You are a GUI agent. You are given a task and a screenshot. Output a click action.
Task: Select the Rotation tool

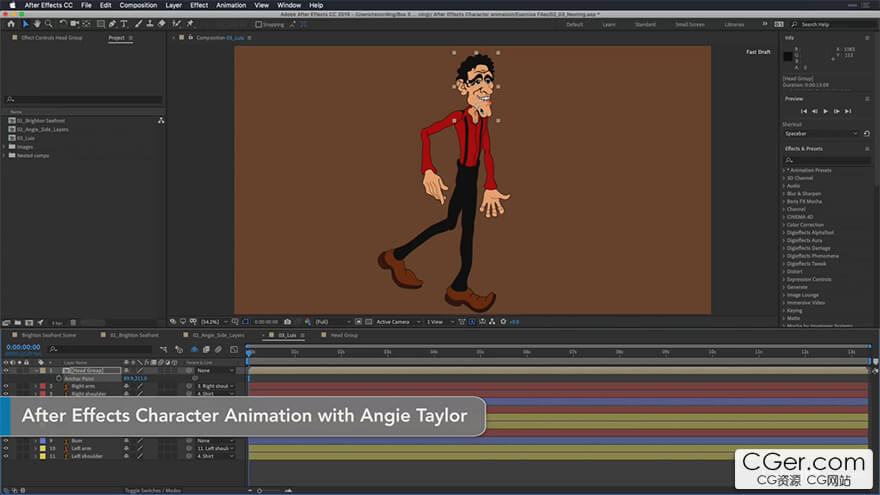pos(63,24)
